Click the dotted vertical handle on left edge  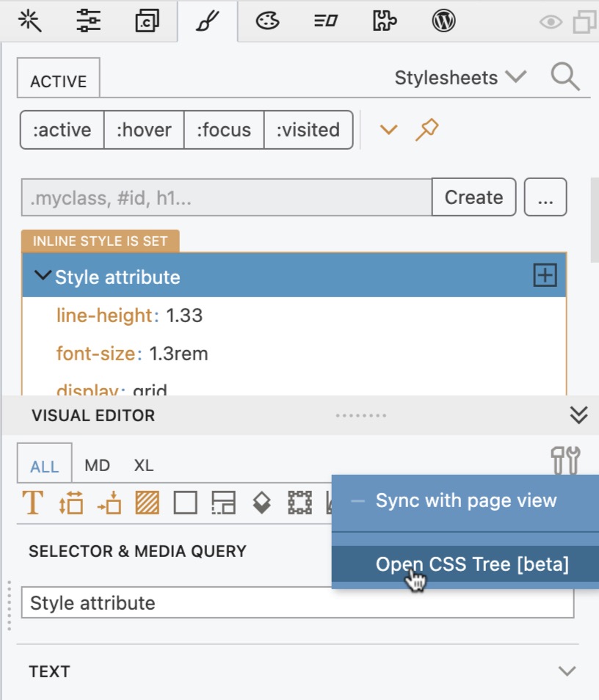9,605
